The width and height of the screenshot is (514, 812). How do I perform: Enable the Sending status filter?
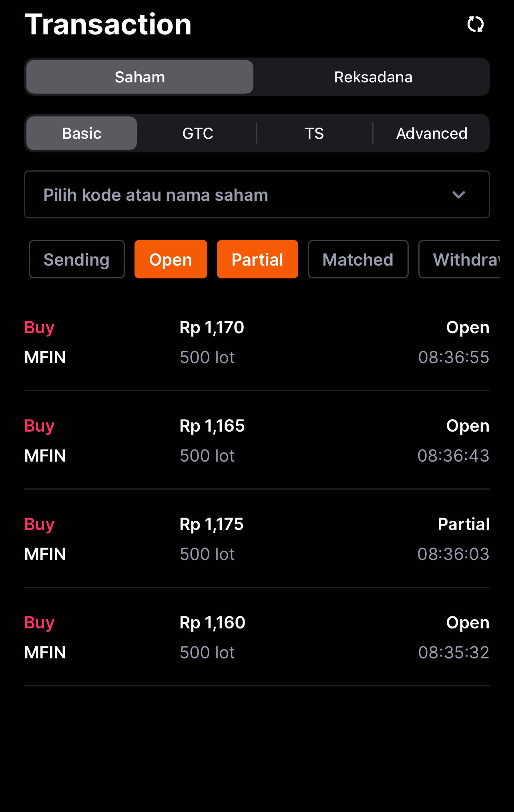click(x=77, y=259)
